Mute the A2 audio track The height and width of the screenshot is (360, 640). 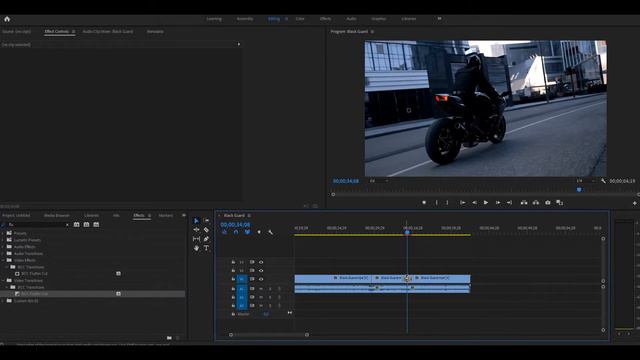point(261,297)
